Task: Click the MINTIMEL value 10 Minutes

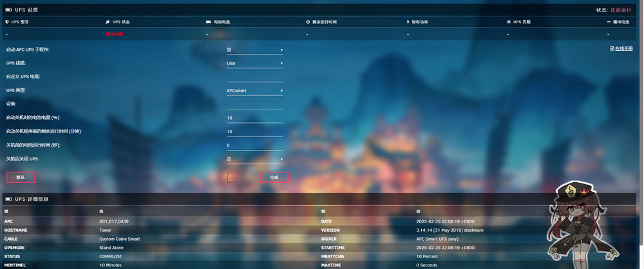Action: (x=111, y=265)
